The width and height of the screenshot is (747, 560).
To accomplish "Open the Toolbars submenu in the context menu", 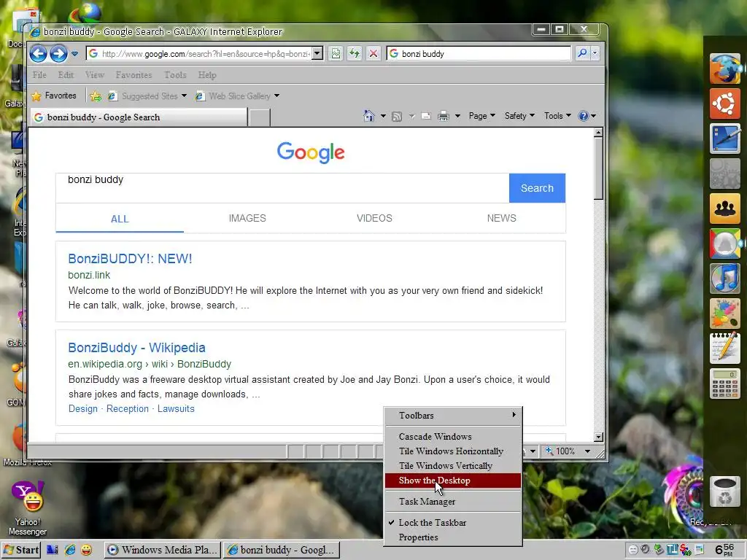I will point(452,415).
